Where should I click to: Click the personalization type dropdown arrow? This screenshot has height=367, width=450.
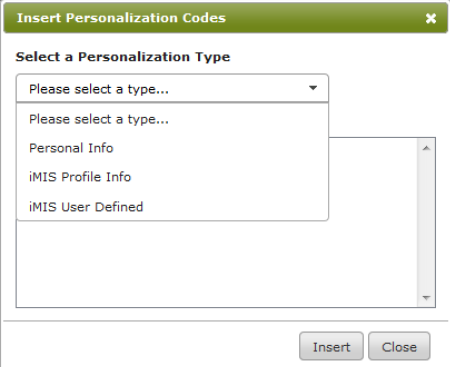tap(313, 88)
